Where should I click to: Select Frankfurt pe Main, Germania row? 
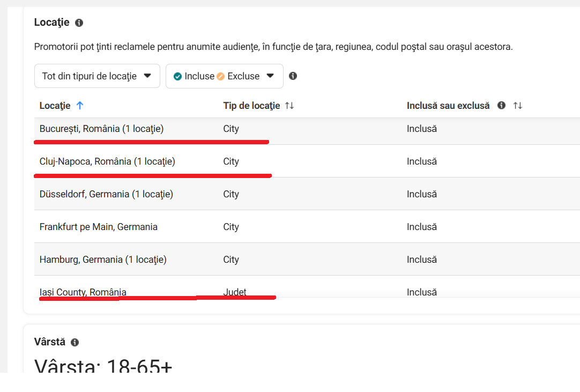[307, 226]
